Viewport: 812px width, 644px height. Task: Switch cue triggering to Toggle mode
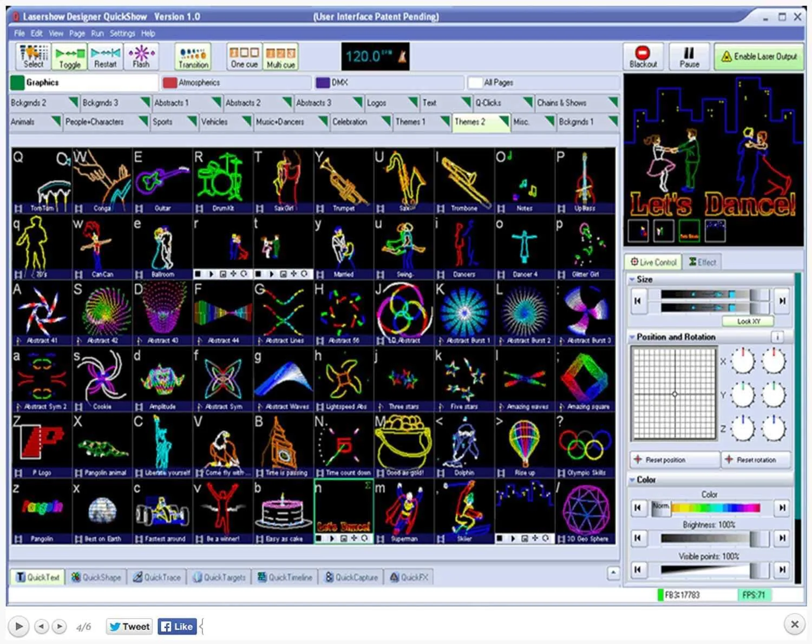[x=69, y=56]
